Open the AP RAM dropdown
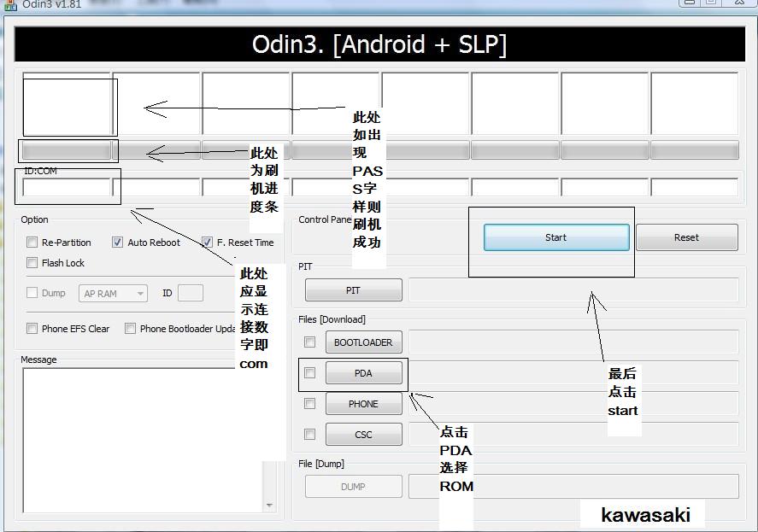758x532 pixels. (x=113, y=293)
